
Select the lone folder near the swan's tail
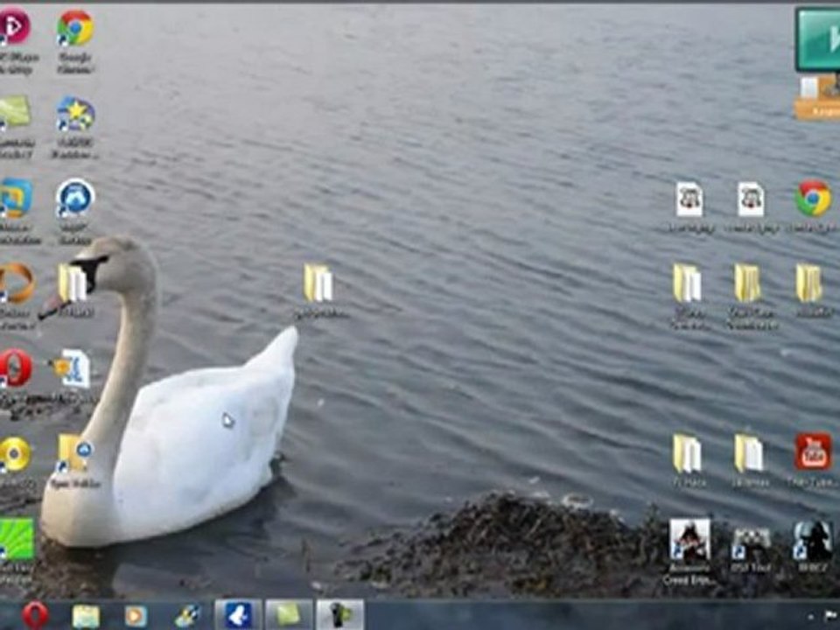point(318,283)
